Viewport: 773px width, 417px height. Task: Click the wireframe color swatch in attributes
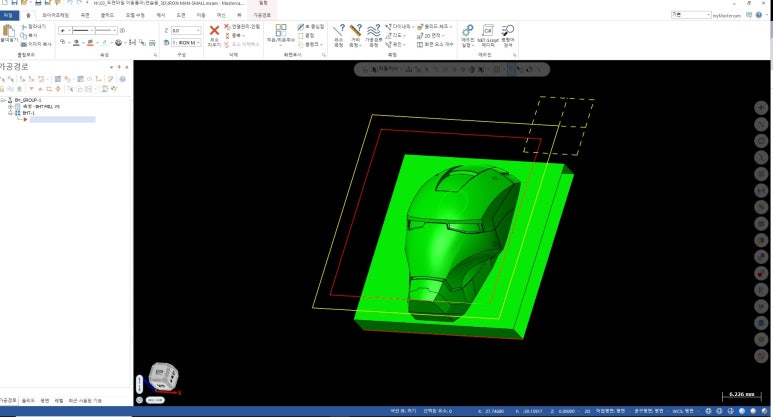pos(76,43)
